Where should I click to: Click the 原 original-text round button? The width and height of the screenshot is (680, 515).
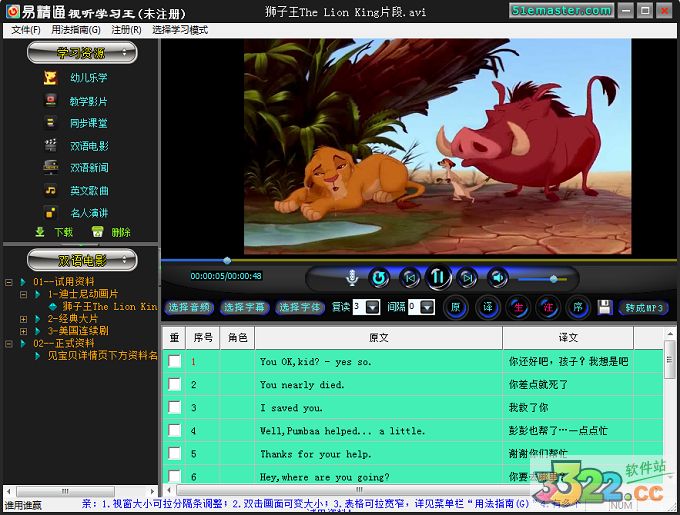455,307
